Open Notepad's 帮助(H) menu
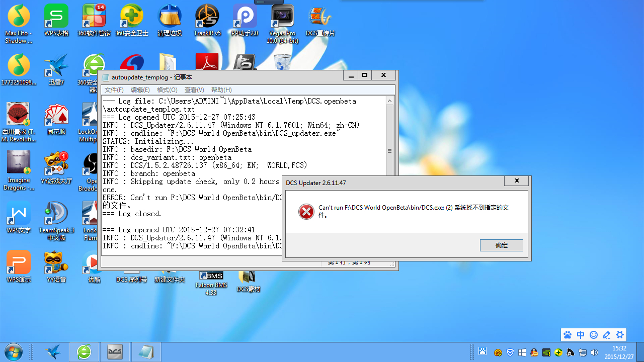The width and height of the screenshot is (644, 362). (221, 90)
